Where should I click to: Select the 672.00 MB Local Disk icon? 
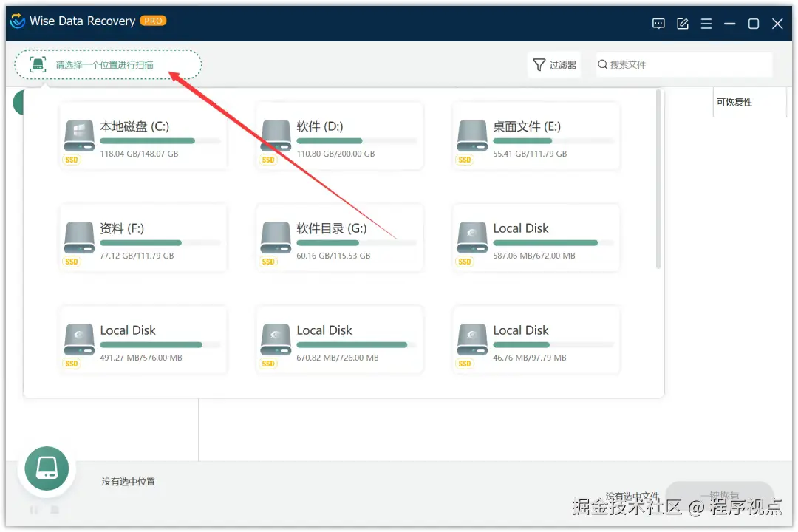(x=471, y=238)
